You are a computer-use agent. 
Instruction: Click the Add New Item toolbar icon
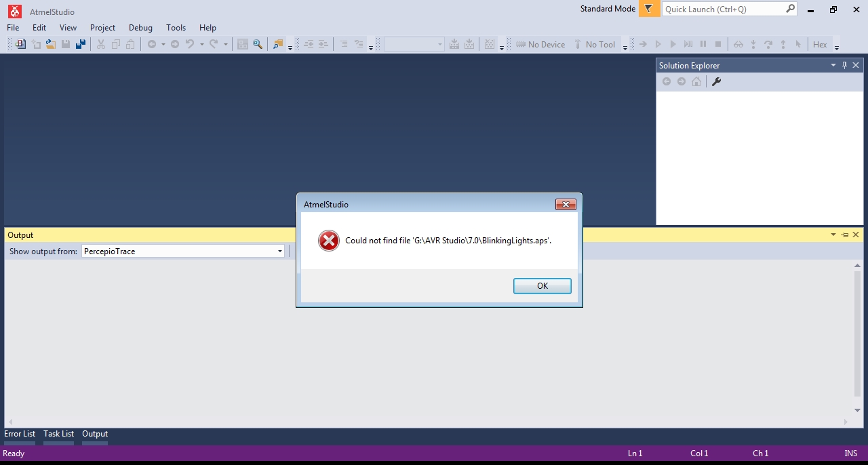pyautogui.click(x=36, y=44)
